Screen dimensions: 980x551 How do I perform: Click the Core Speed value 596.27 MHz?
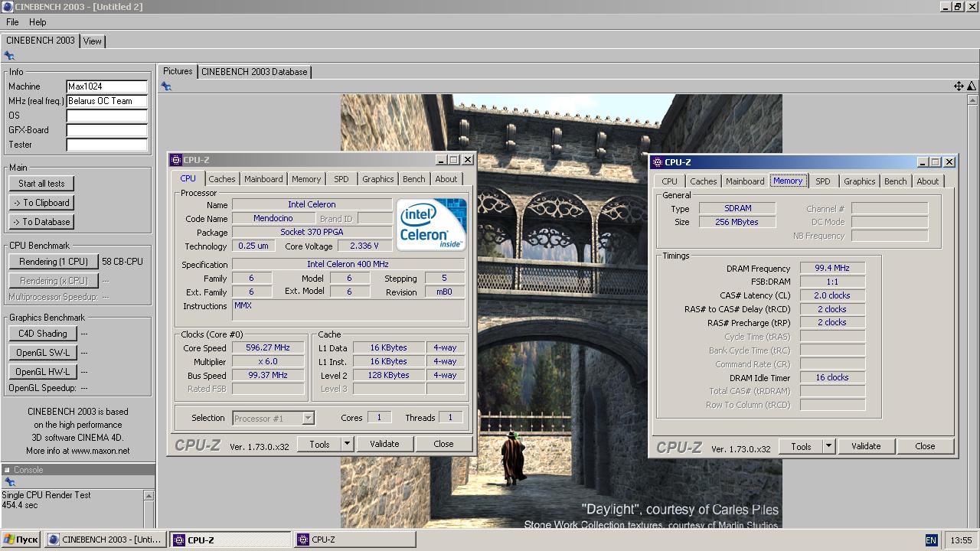[x=268, y=348]
